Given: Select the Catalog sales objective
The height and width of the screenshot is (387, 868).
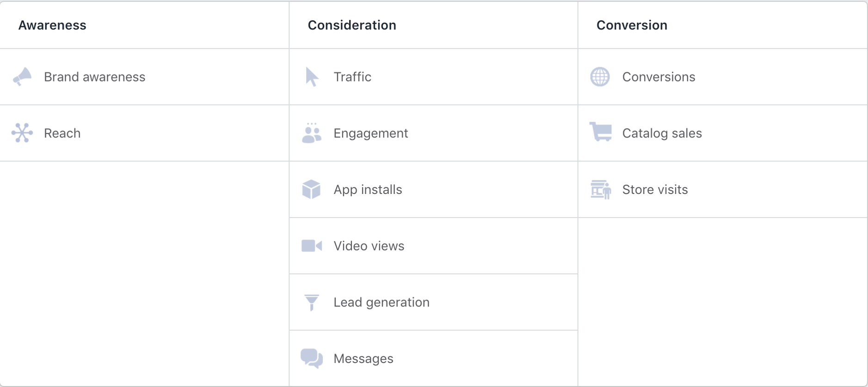Looking at the screenshot, I should [723, 133].
